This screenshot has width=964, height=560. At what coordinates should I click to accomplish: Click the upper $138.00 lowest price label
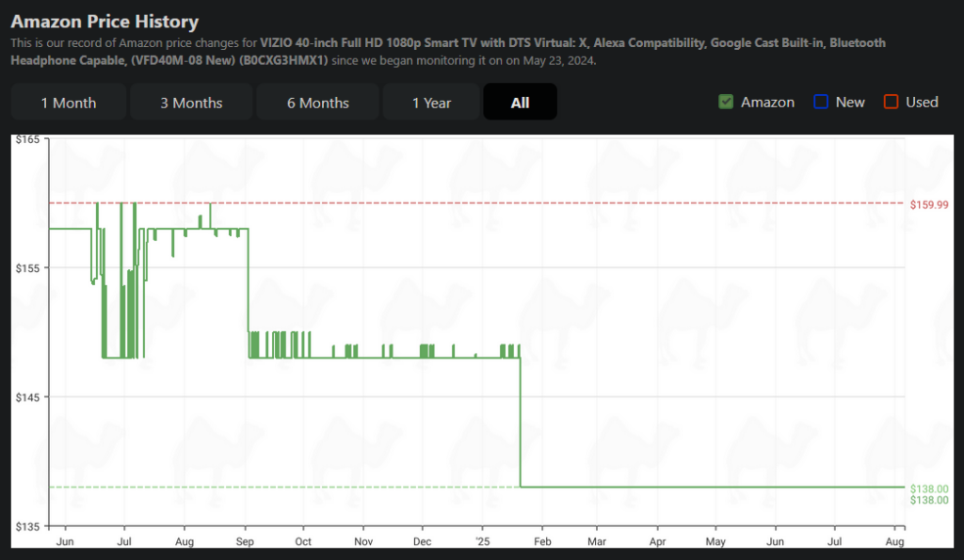click(929, 488)
